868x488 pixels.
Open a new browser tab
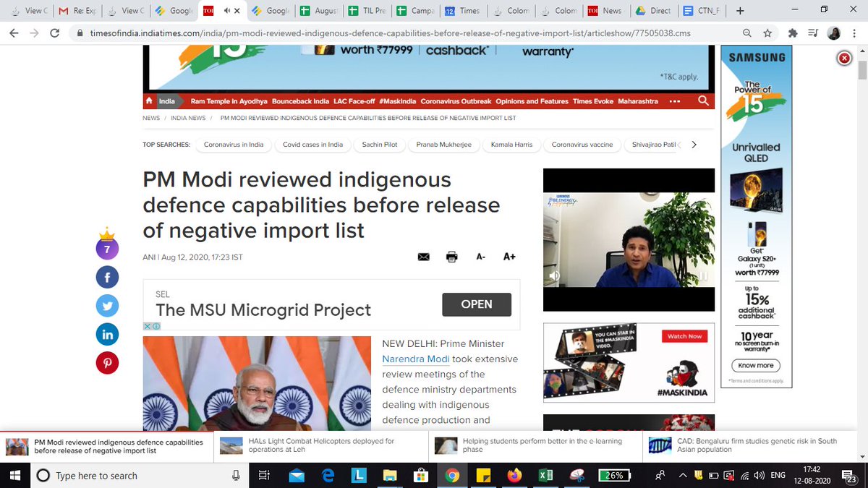[740, 11]
